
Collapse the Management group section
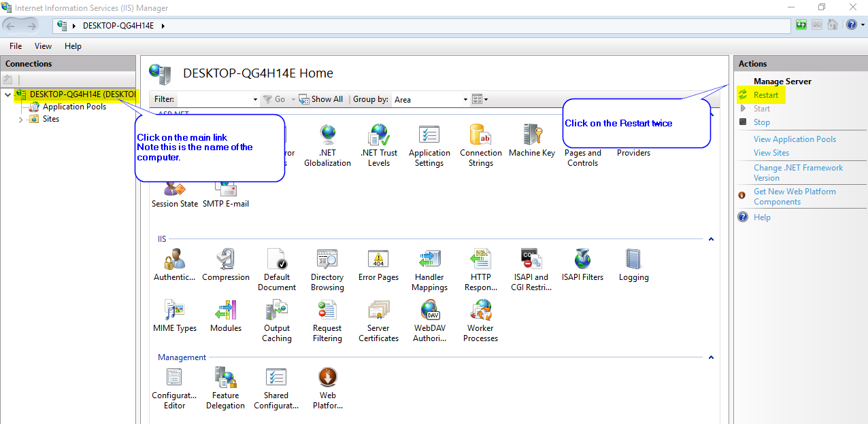712,357
